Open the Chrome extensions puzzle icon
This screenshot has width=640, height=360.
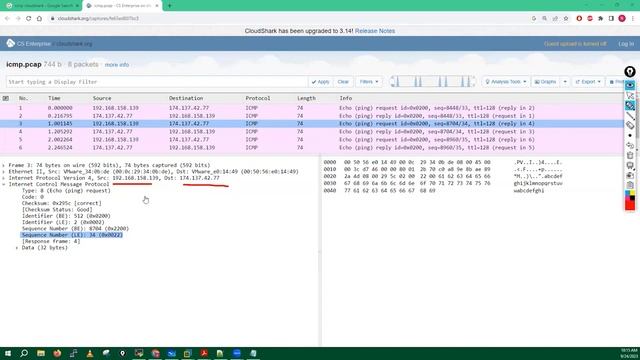600,18
